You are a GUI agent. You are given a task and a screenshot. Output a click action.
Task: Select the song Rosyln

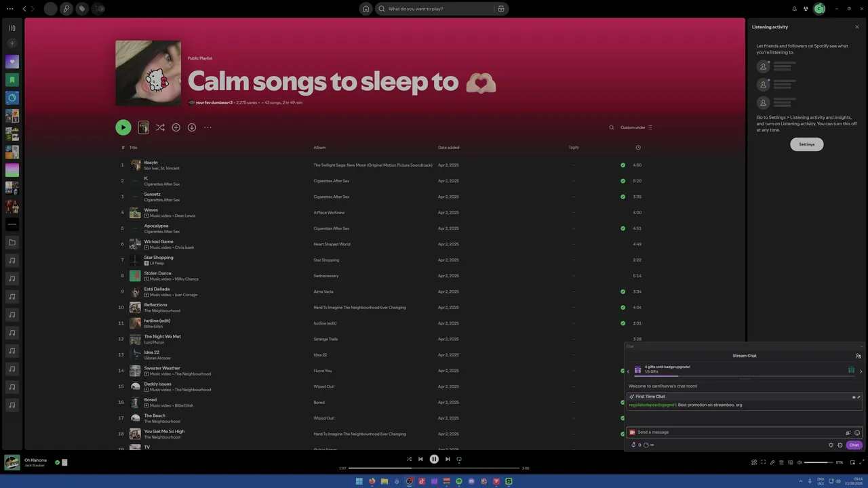pyautogui.click(x=151, y=163)
